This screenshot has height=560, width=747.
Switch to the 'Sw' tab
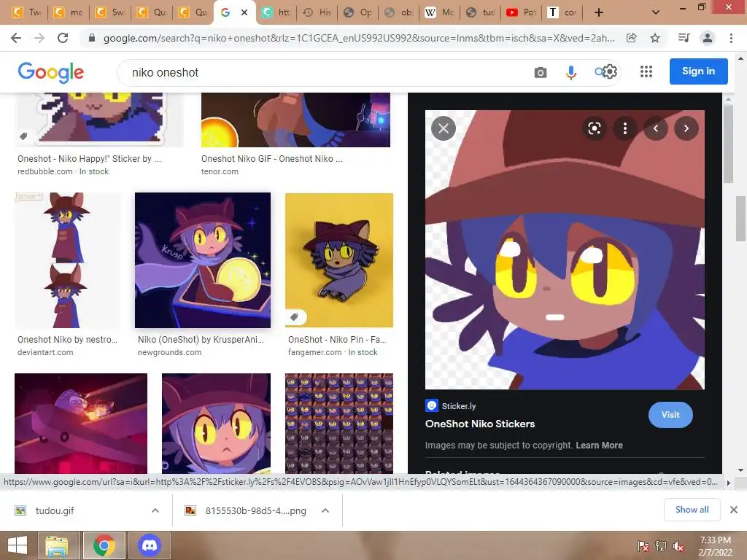[x=109, y=12]
